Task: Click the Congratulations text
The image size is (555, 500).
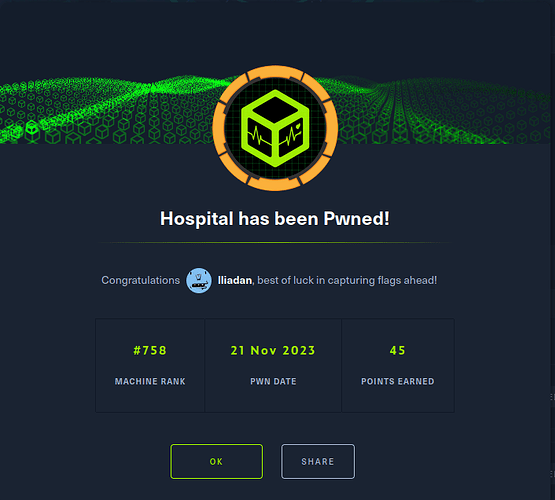Action: click(x=141, y=280)
